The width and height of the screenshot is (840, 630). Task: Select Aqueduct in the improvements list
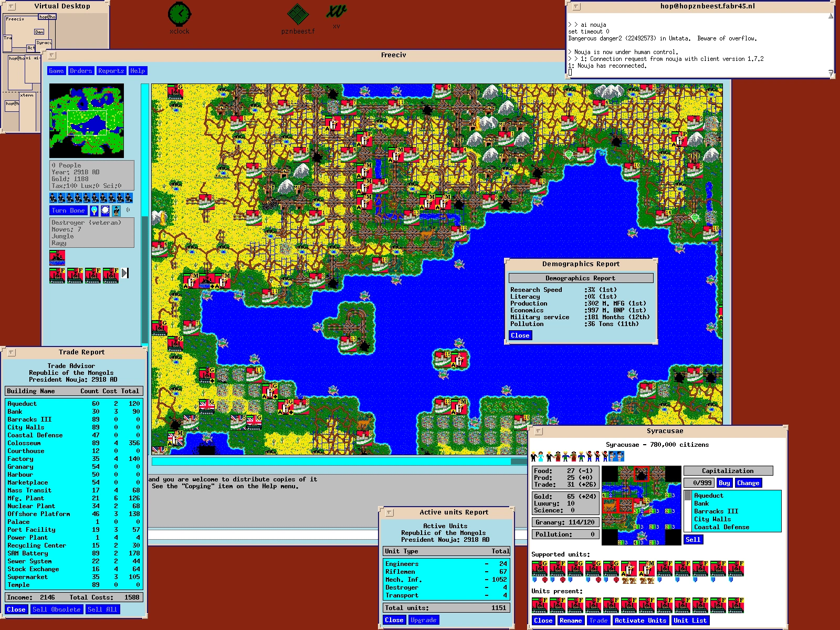(x=709, y=496)
